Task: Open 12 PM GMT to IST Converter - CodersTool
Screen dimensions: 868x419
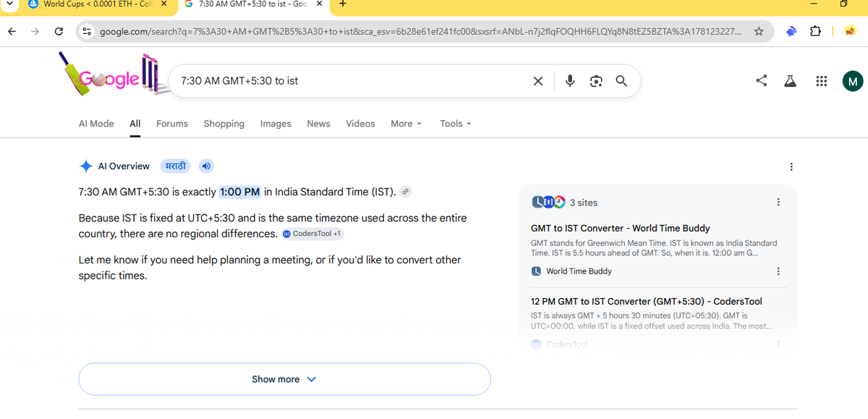Action: tap(646, 301)
